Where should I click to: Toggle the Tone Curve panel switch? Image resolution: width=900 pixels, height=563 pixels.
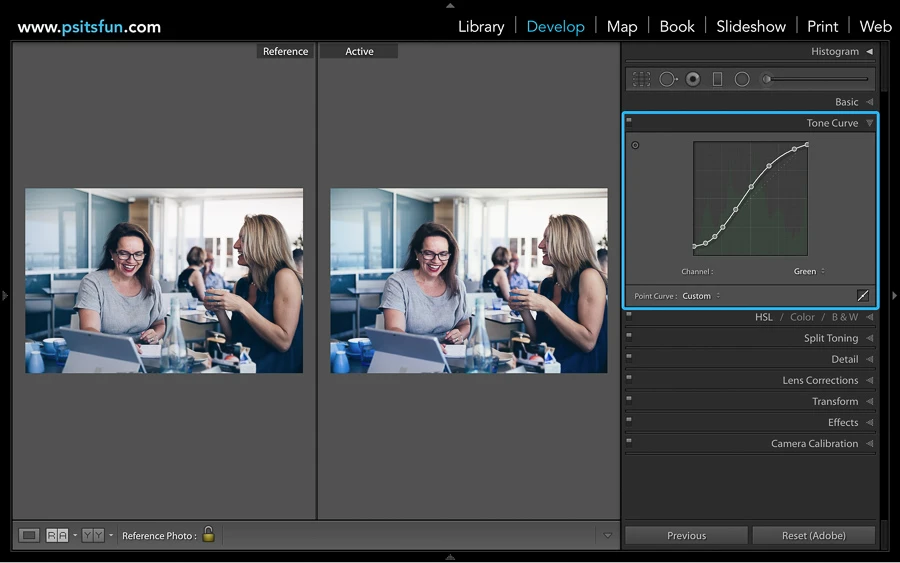(629, 121)
